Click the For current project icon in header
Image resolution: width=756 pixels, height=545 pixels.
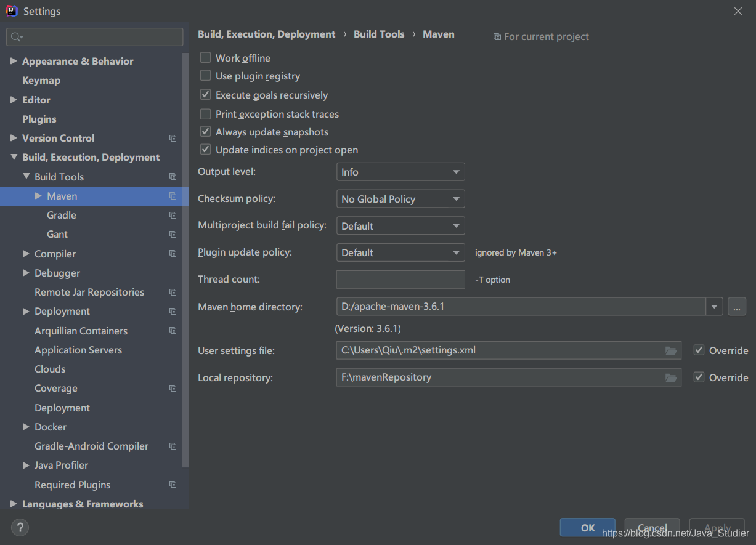point(497,37)
